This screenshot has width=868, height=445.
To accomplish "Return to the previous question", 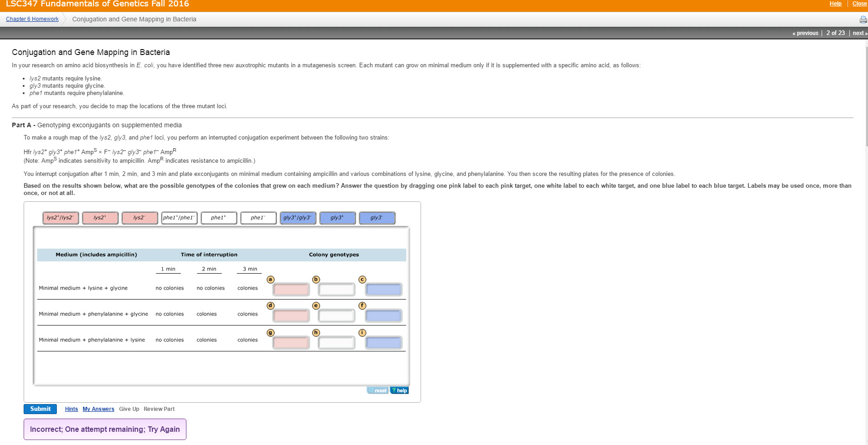I will [805, 33].
